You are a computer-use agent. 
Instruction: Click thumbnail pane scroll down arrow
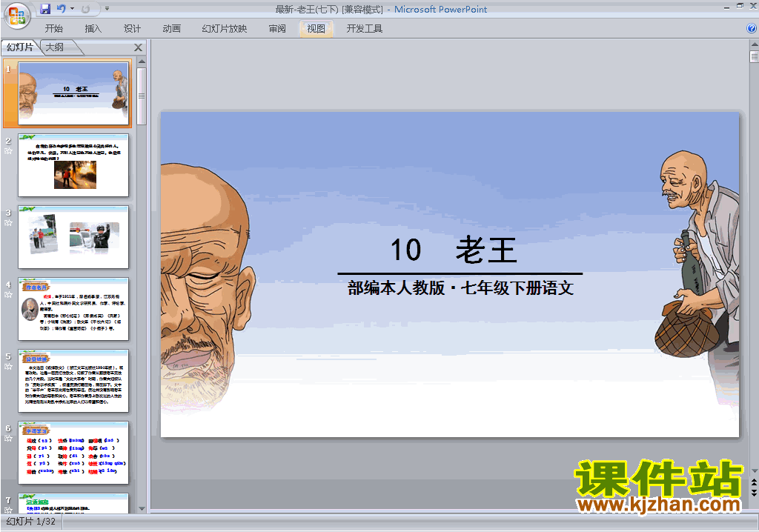tap(142, 508)
